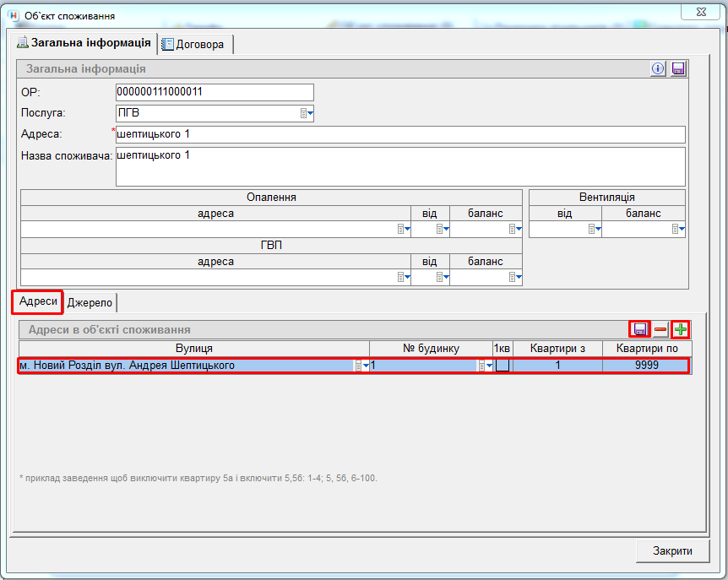The image size is (728, 580).
Task: Click the Квартири по cell with 9999
Action: click(647, 366)
